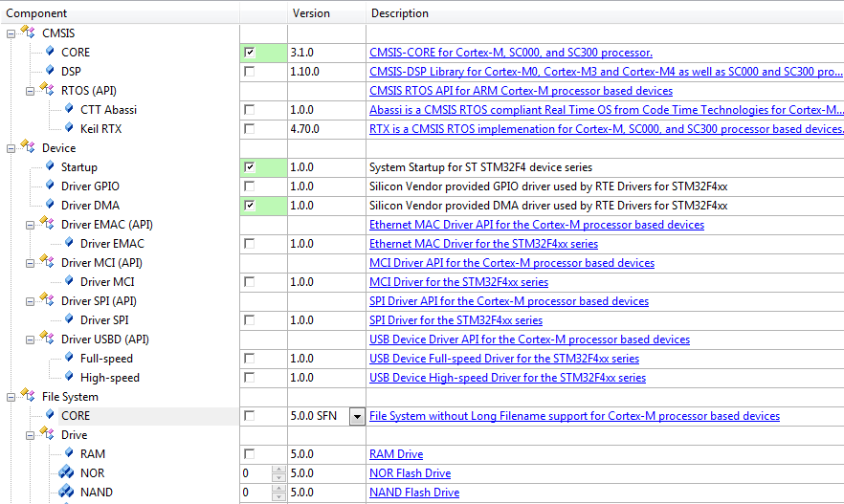
Task: Click the Keil RTX component icon
Action: [x=67, y=129]
